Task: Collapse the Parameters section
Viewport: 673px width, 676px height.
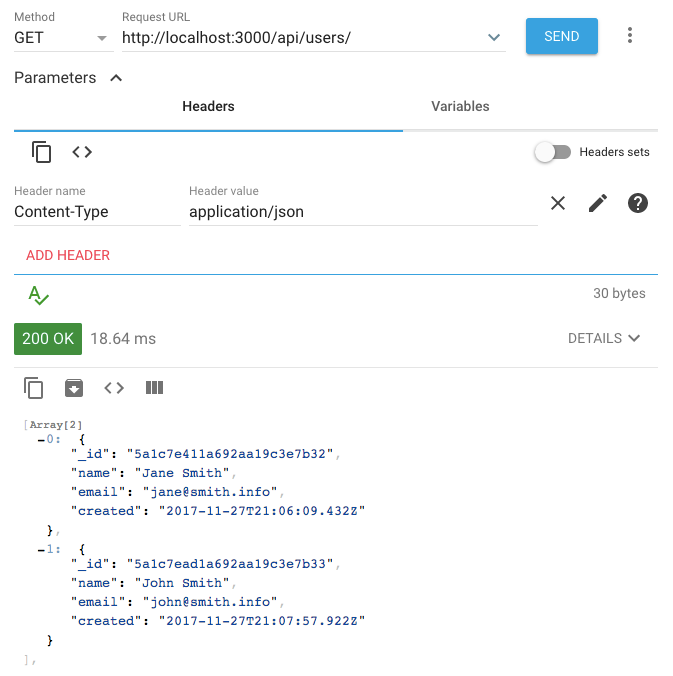Action: 116,78
